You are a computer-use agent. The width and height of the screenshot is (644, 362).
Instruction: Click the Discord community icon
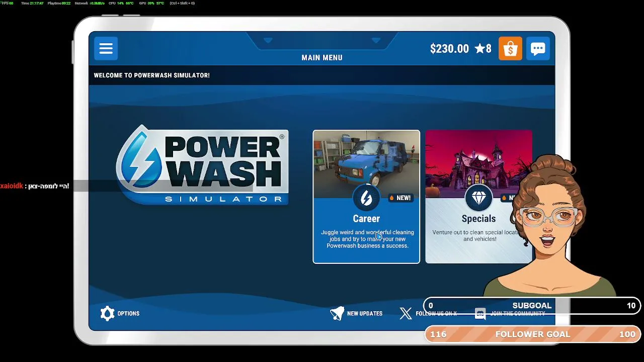[480, 314]
